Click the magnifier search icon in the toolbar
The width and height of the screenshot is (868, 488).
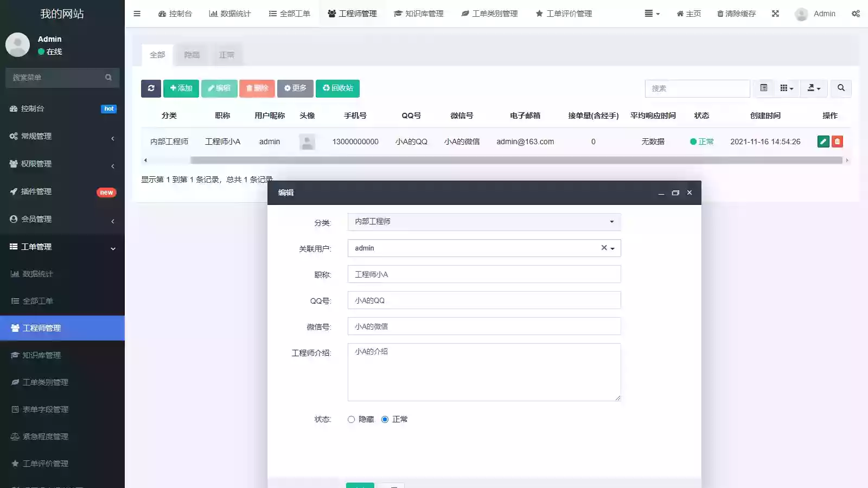click(840, 88)
